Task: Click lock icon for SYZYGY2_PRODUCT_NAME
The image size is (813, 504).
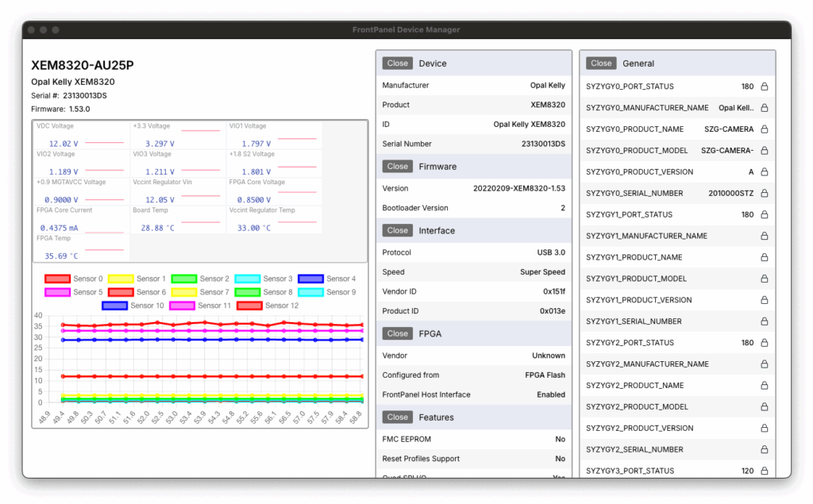Action: (765, 385)
